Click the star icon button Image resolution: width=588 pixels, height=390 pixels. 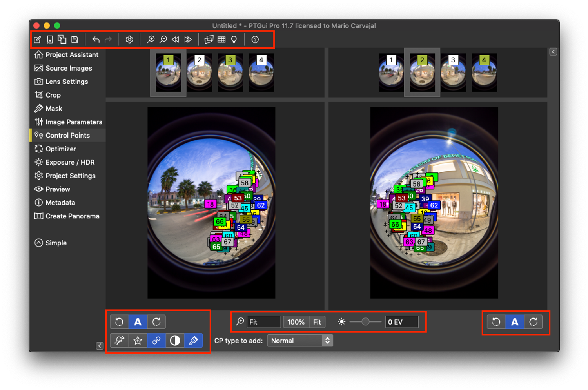pyautogui.click(x=138, y=341)
